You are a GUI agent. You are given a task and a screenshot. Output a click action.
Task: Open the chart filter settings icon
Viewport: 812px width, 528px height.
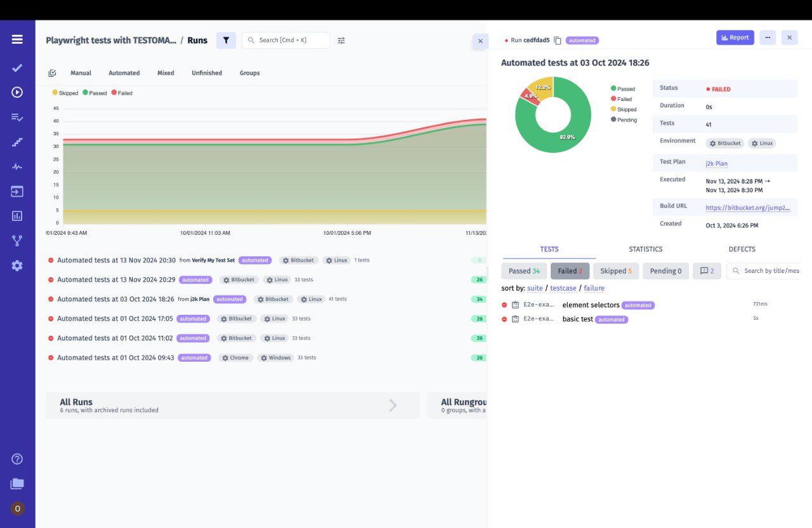(x=341, y=40)
